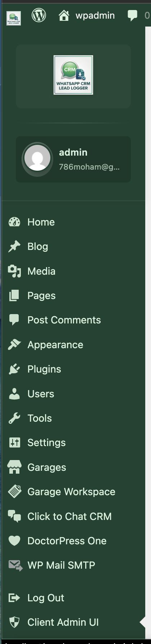Open the wpadmin site home icon
The image size is (151, 644).
[x=64, y=15]
